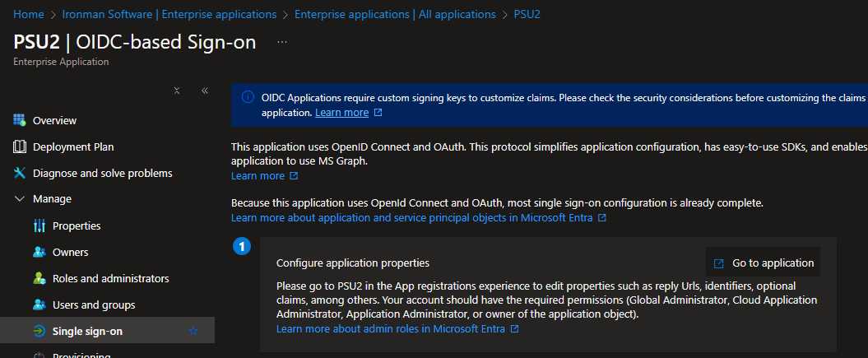Open Learn more link in info banner
Viewport: 868px width, 358px height.
click(x=341, y=113)
